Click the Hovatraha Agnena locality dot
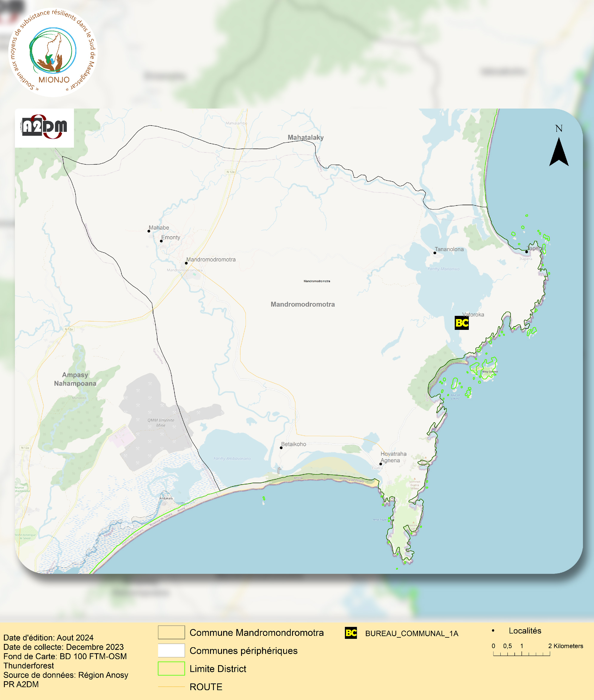 tap(381, 464)
